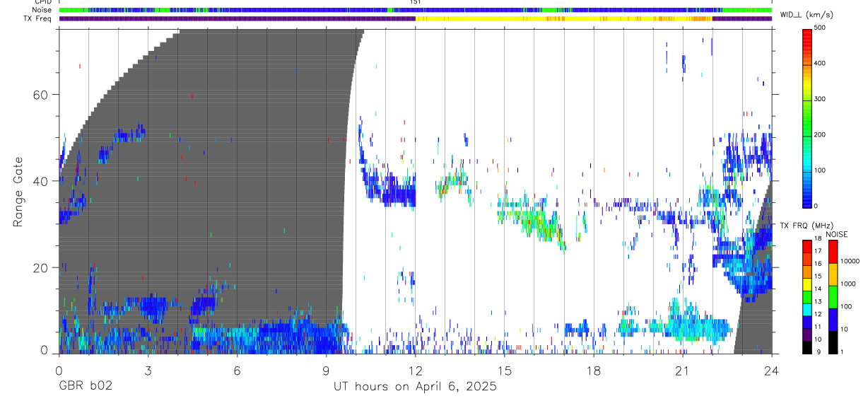Screen dimensions: 868x401
Task: Click the "NOISE" legend title
Action: pos(837,234)
